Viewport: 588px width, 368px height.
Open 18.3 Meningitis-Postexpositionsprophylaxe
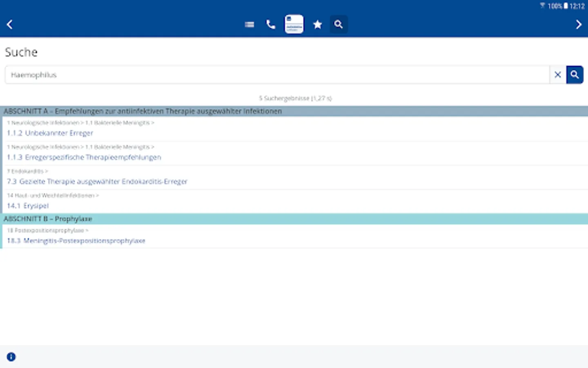tap(76, 241)
